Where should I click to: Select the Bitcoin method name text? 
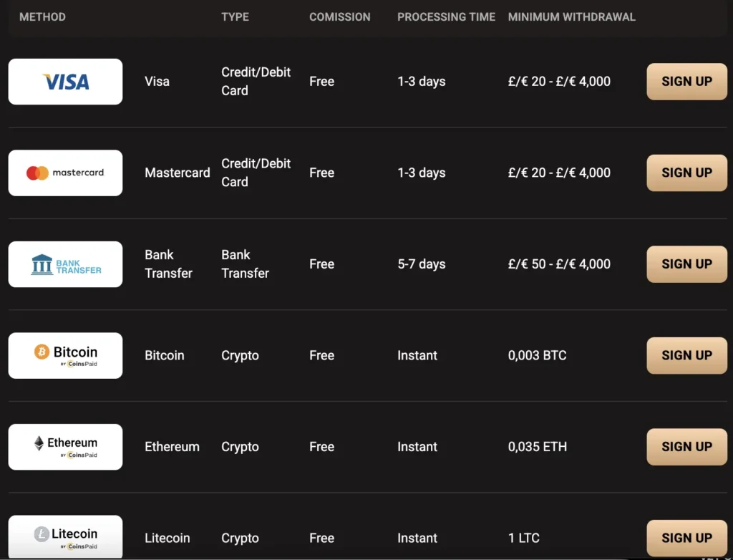click(x=165, y=355)
